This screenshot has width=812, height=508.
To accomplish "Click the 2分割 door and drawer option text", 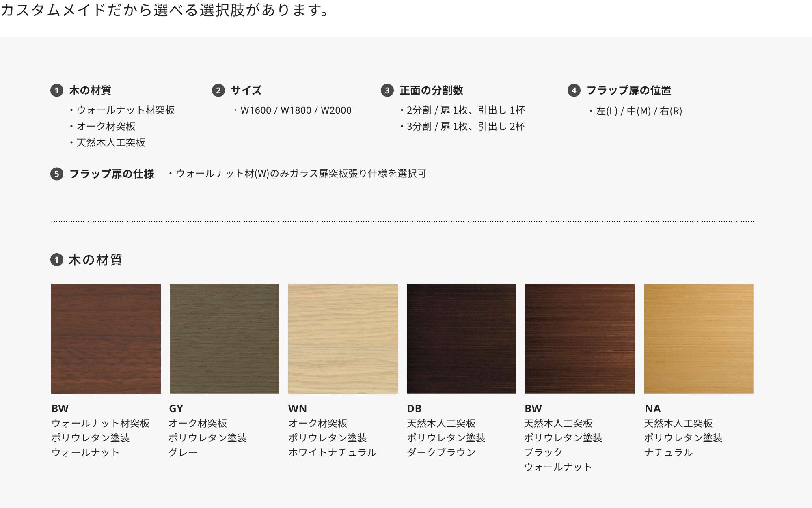I will [465, 110].
